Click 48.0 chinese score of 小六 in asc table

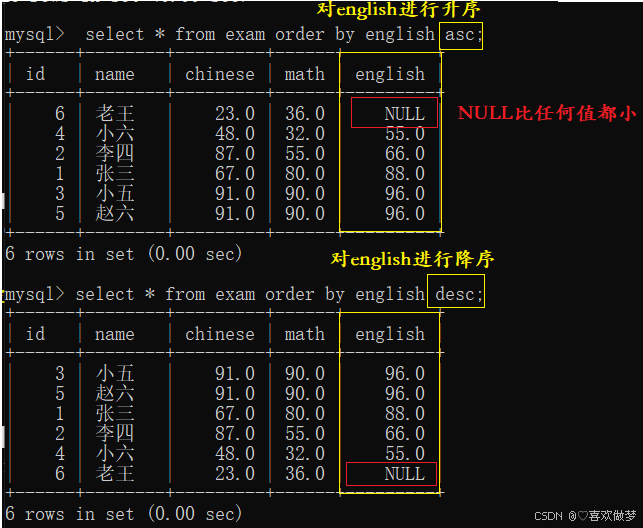[235, 134]
